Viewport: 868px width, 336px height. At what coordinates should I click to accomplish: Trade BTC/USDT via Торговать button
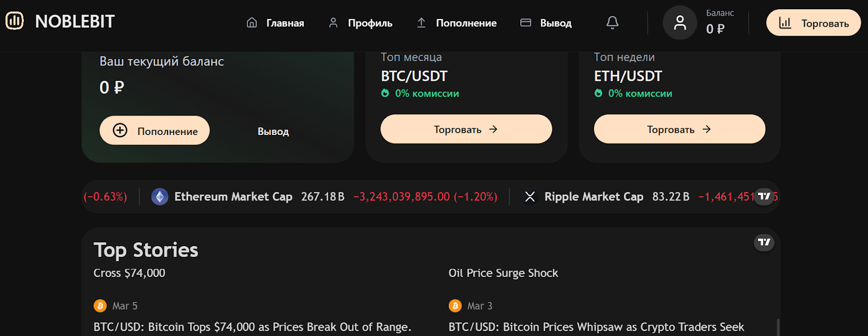pos(466,130)
